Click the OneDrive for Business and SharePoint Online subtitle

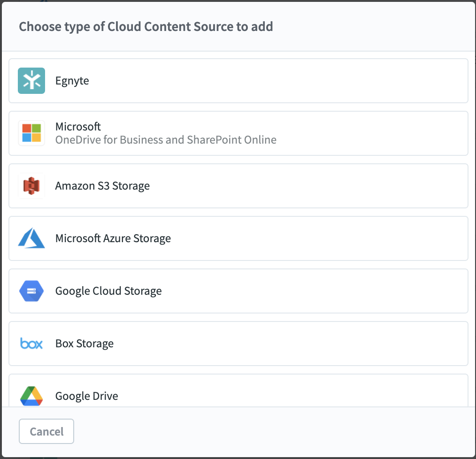(x=166, y=139)
